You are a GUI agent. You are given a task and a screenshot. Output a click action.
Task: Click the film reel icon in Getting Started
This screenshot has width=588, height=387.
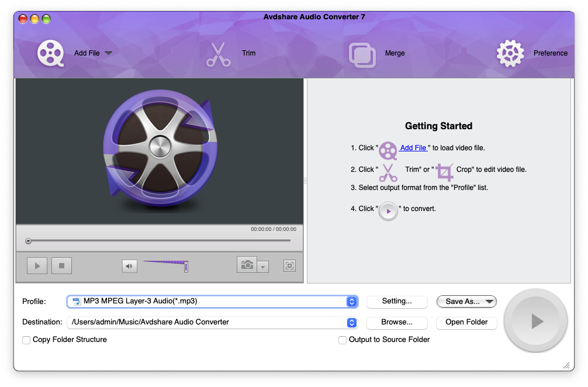(x=388, y=151)
